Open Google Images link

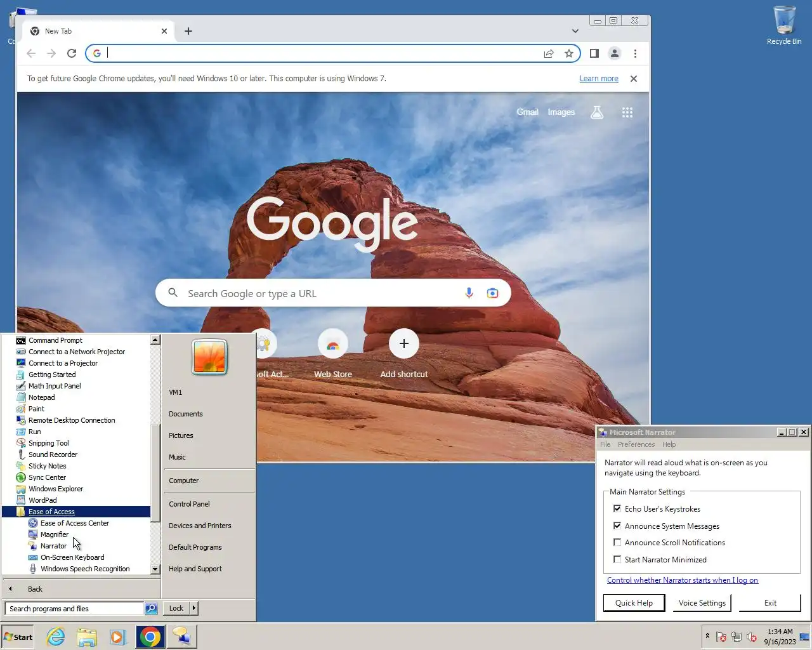tap(561, 112)
